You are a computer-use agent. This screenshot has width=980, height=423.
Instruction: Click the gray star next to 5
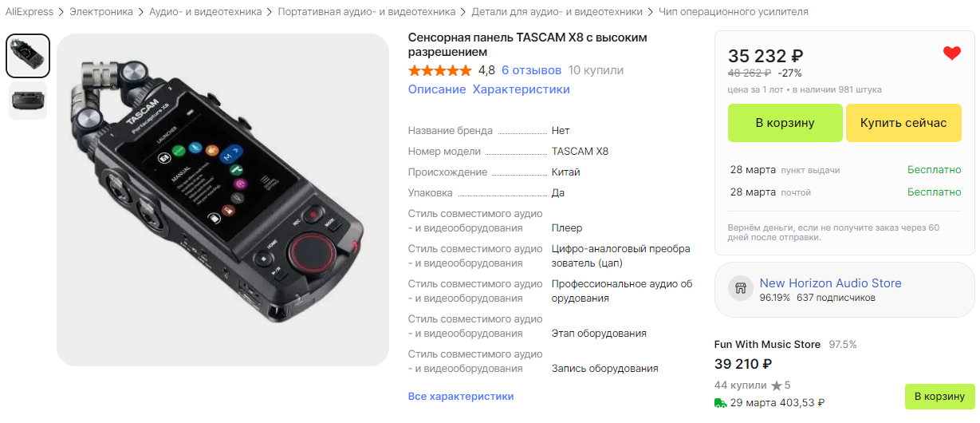[x=777, y=385]
